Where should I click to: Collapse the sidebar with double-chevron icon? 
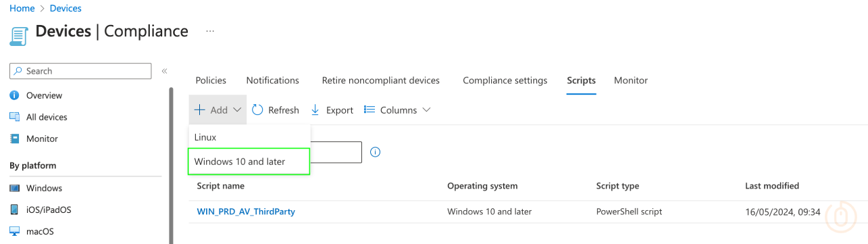click(164, 71)
